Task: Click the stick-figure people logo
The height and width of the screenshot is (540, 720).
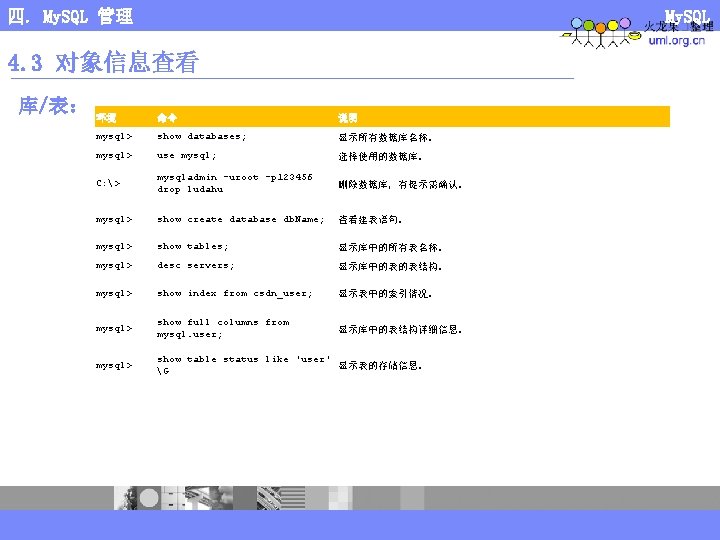Action: point(600,33)
